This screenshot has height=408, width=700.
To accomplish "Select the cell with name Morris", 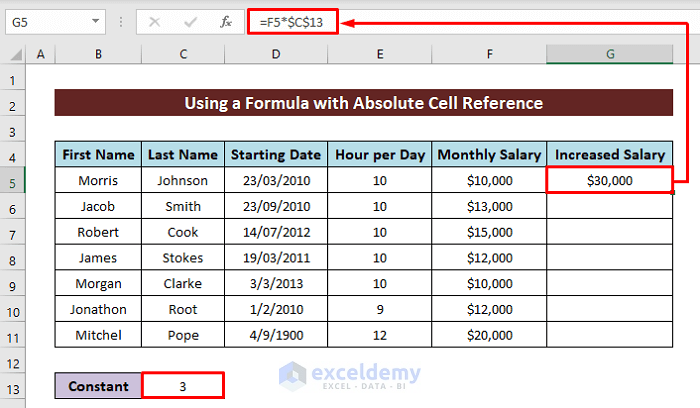I will click(x=98, y=180).
